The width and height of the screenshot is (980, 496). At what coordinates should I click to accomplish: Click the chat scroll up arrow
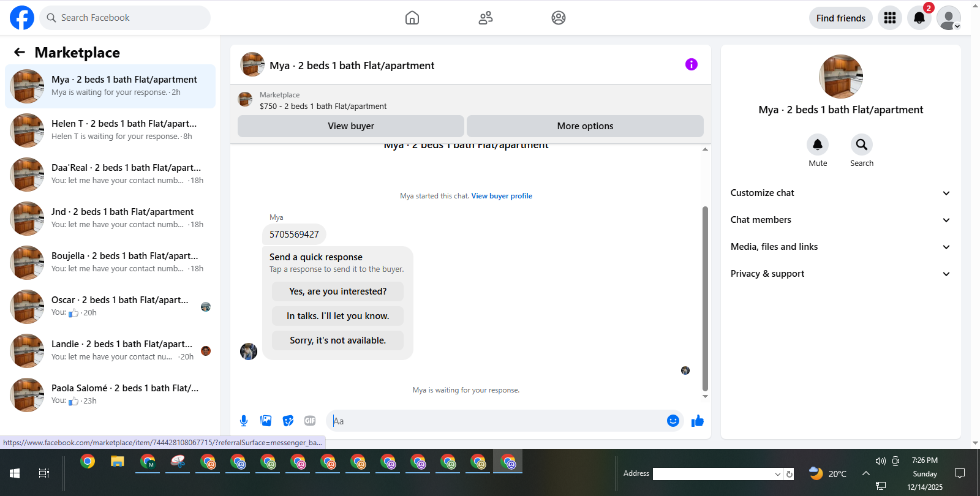pyautogui.click(x=705, y=149)
